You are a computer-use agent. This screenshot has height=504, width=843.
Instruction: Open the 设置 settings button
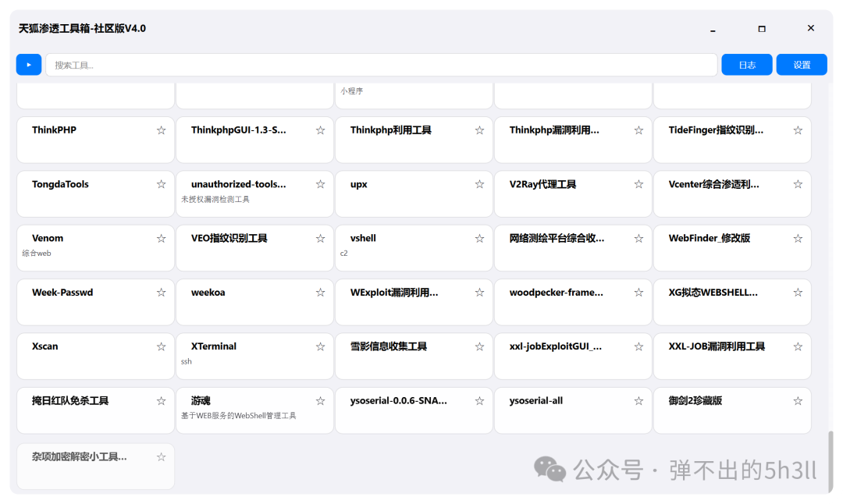click(x=802, y=65)
